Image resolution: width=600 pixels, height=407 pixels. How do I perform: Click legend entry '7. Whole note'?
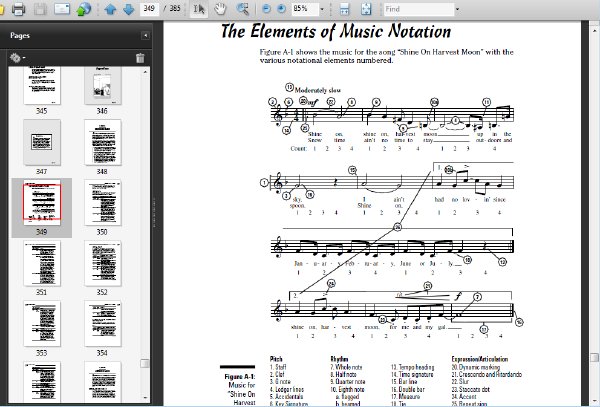(x=346, y=367)
